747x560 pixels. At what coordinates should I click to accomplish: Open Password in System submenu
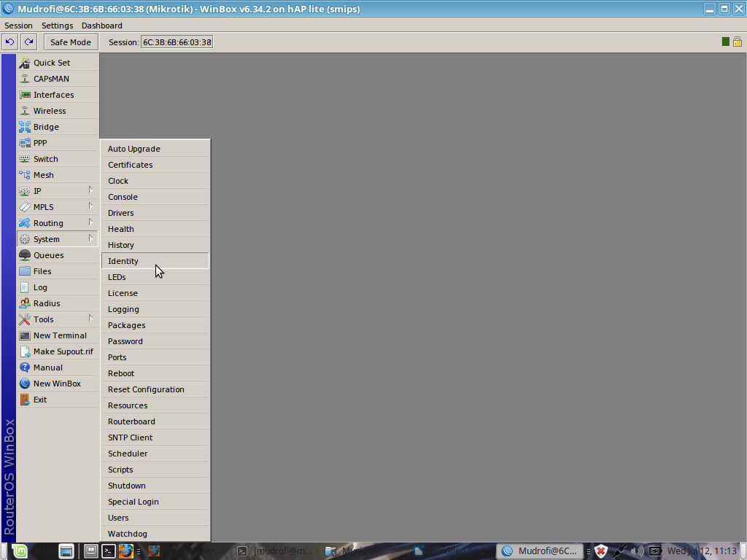click(155, 341)
